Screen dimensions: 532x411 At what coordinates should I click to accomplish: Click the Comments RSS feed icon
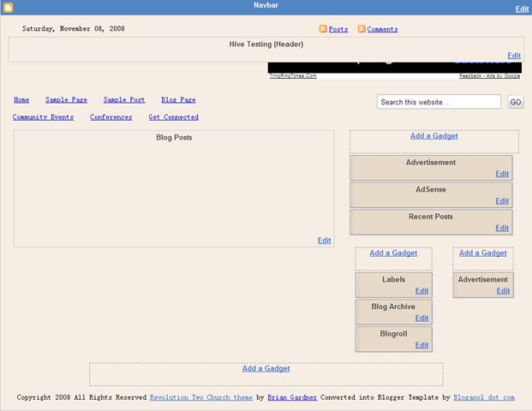[x=362, y=29]
